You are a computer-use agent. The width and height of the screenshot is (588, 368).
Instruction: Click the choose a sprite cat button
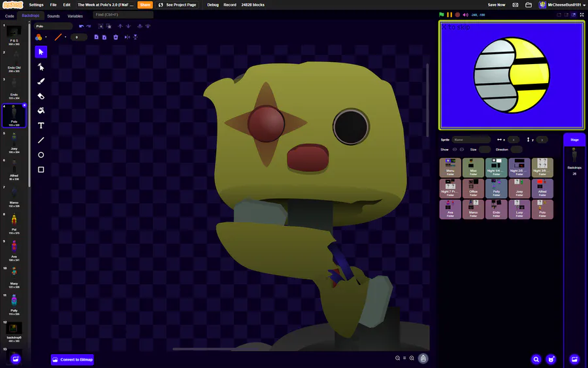coord(551,360)
